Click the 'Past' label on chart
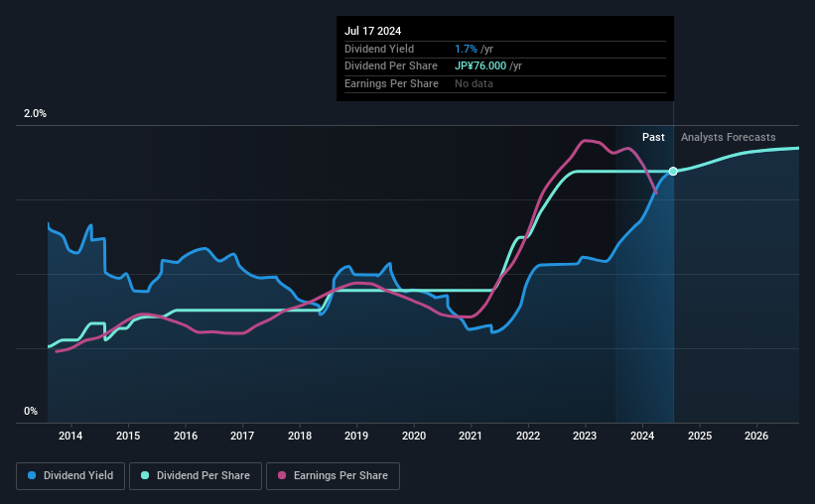This screenshot has height=504, width=815. (653, 137)
